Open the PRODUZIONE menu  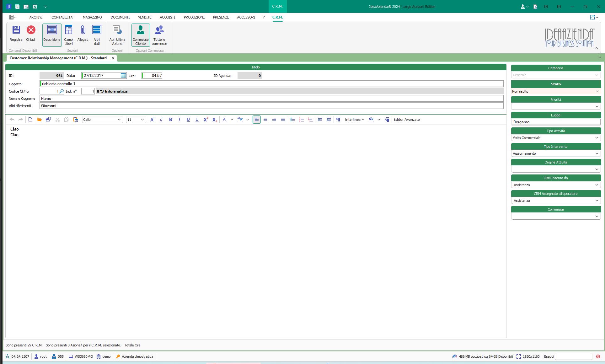pyautogui.click(x=194, y=17)
